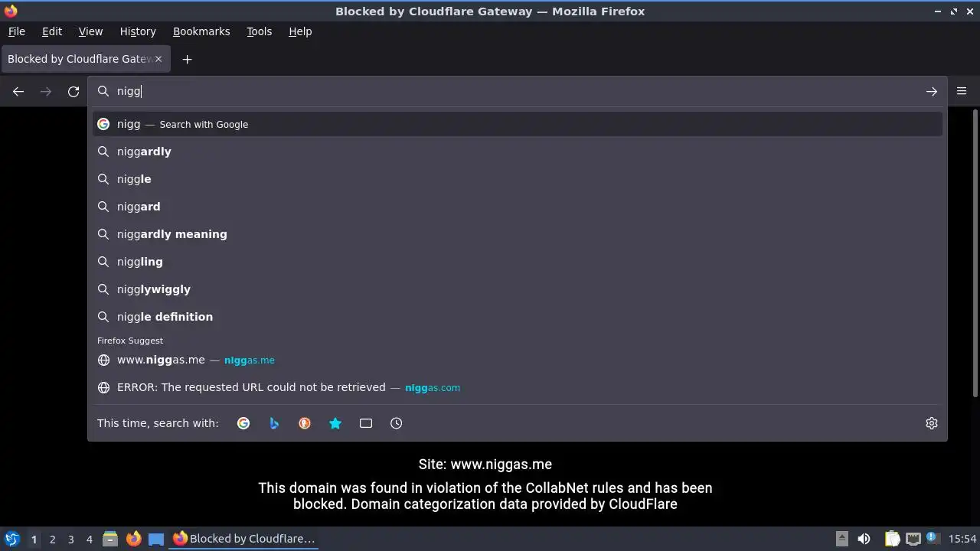Click the 15:54 clock in taskbar

pos(962,539)
